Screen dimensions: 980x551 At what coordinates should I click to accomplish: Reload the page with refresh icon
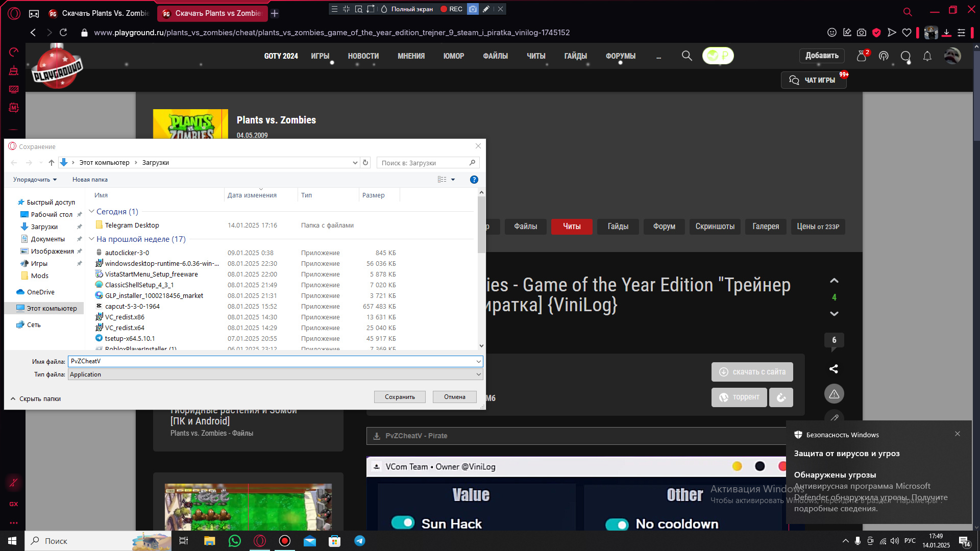coord(63,33)
